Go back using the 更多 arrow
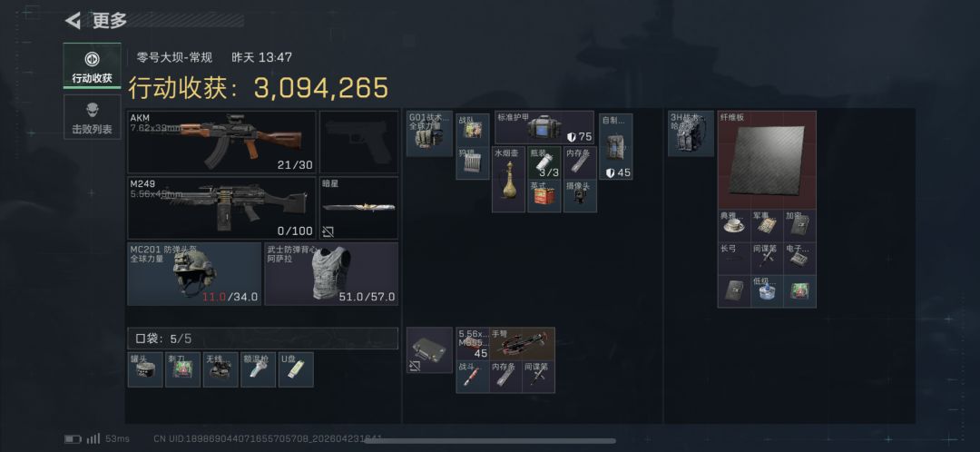Viewport: 980px width, 452px height. pos(73,21)
